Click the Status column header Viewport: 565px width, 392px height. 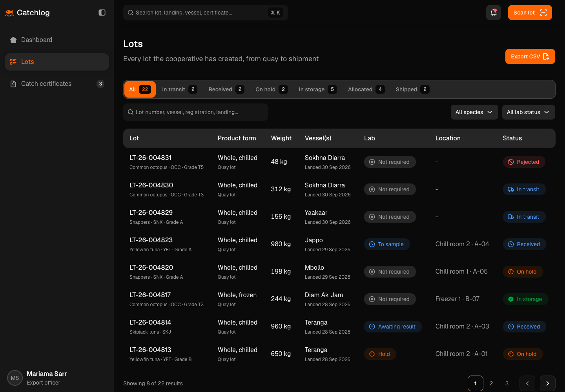click(512, 138)
